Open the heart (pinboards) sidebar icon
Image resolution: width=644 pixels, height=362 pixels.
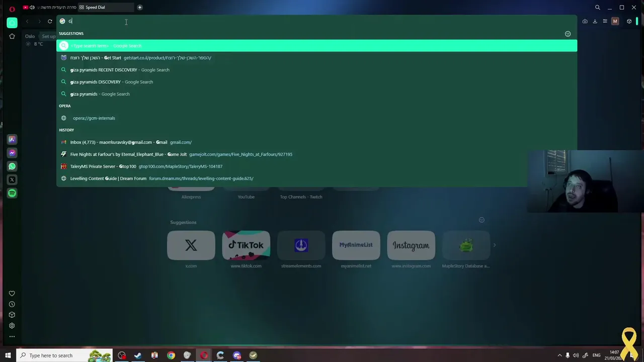(x=12, y=294)
